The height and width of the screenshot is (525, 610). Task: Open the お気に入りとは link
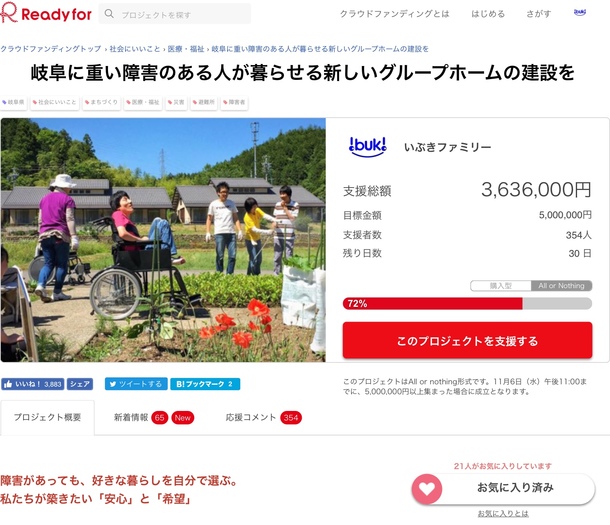click(x=503, y=513)
